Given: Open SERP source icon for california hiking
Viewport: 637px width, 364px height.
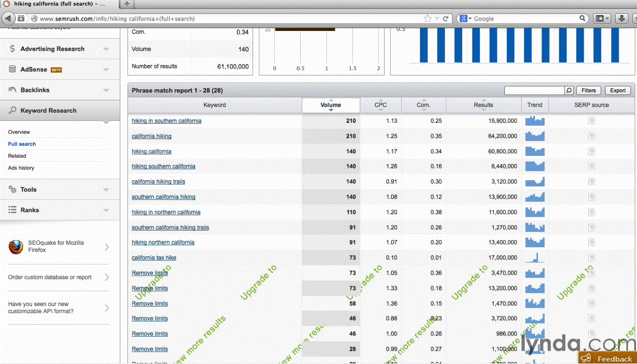Looking at the screenshot, I should [591, 136].
